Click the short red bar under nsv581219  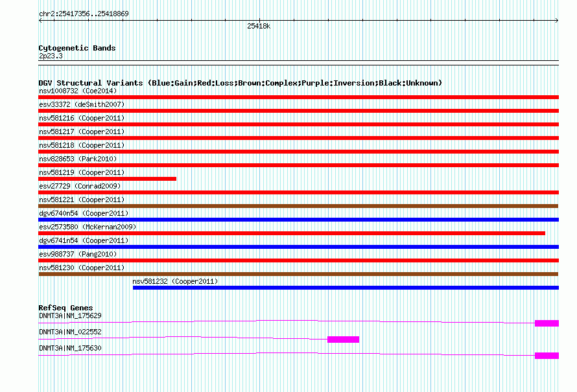click(x=107, y=179)
